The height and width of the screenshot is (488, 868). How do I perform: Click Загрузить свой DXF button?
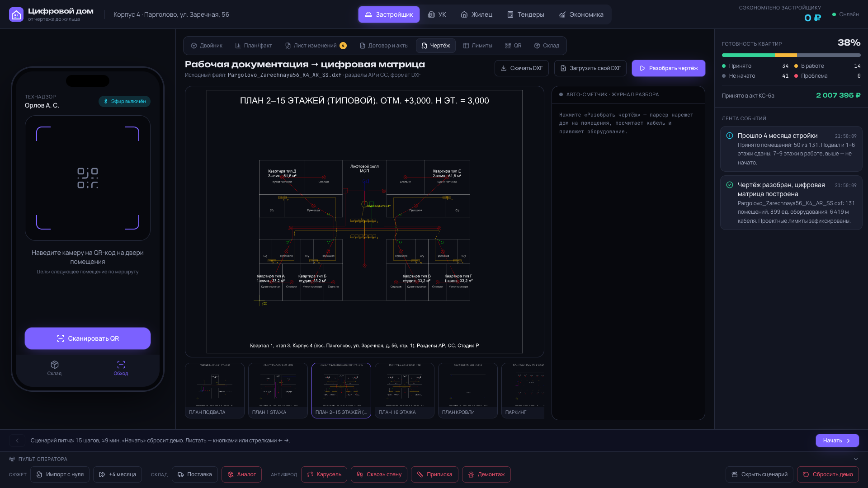[590, 68]
